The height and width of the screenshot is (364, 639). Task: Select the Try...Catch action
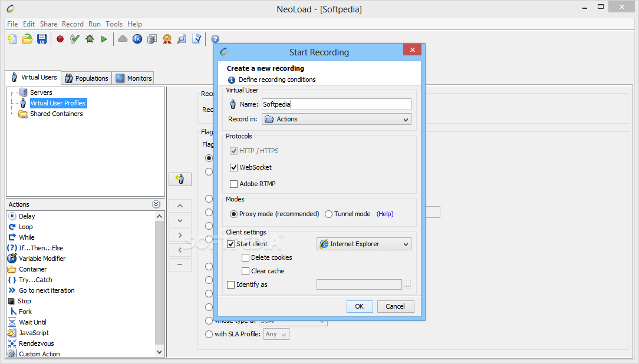pyautogui.click(x=31, y=280)
